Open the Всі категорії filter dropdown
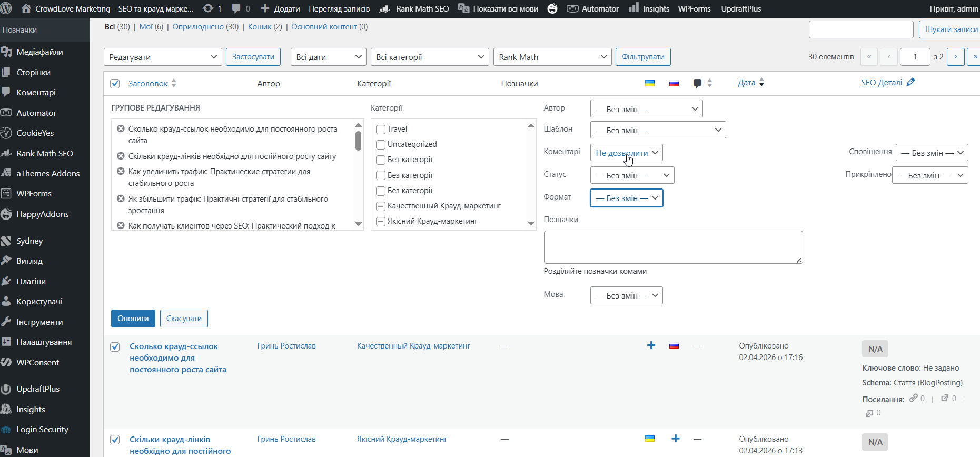The height and width of the screenshot is (457, 980). click(x=430, y=57)
